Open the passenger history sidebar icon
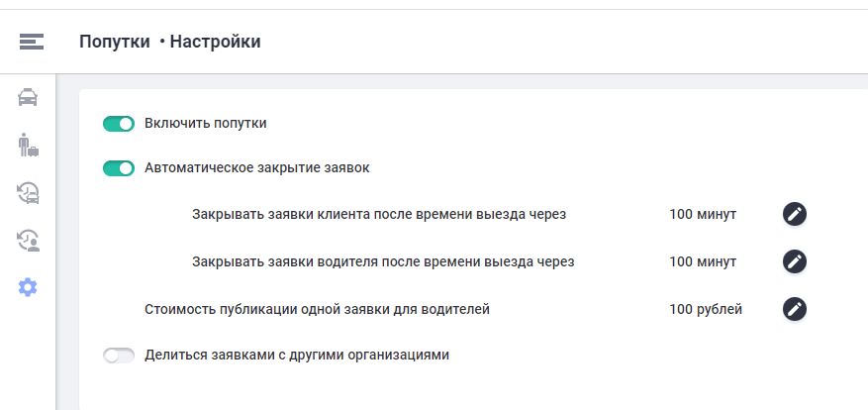 [29, 239]
